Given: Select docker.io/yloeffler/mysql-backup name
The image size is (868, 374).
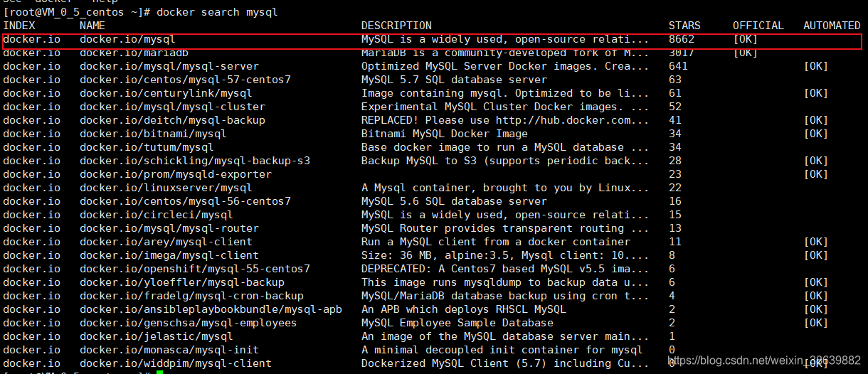Looking at the screenshot, I should pos(182,282).
